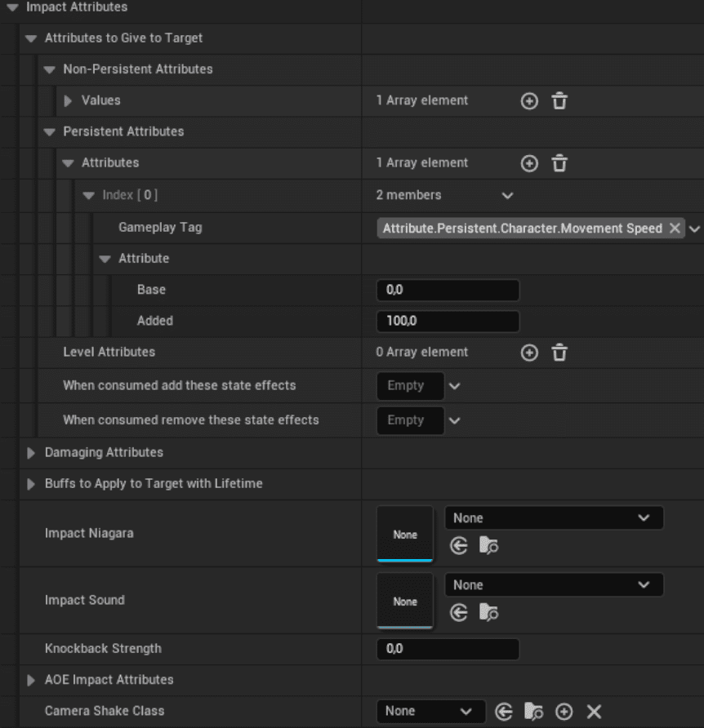The width and height of the screenshot is (704, 728).
Task: Collapse Non-Persistent Attributes group
Action: (x=49, y=69)
